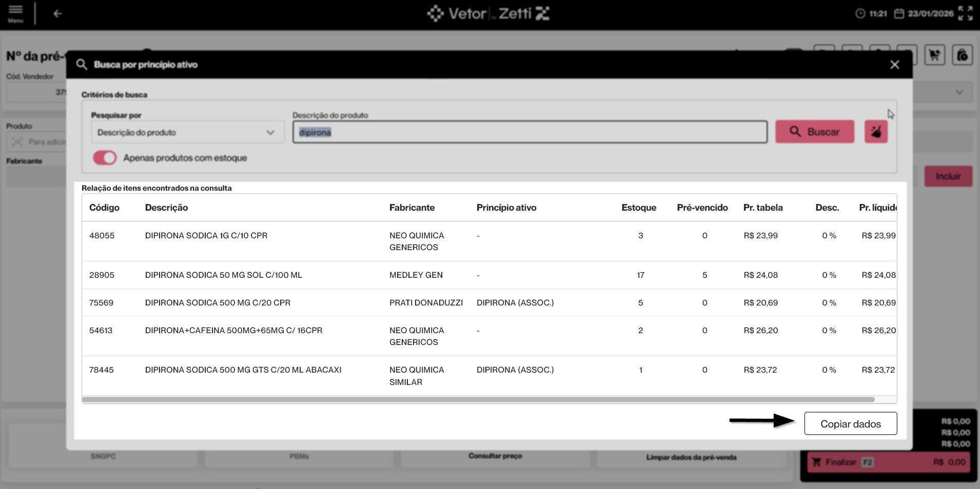Screen dimensions: 980x489
Task: Click the results table horizontal scrollbar
Action: pos(478,399)
